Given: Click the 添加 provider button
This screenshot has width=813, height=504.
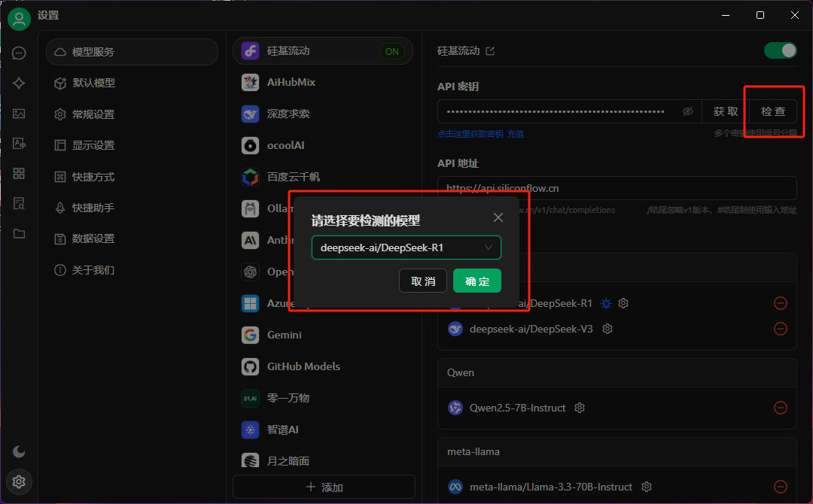Looking at the screenshot, I should point(324,487).
